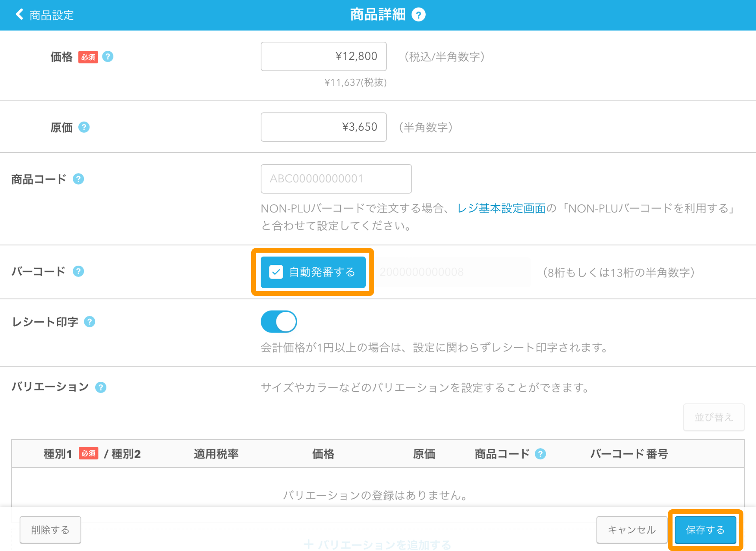Image resolution: width=756 pixels, height=551 pixels.
Task: Click the 種別1 column header
Action: click(x=58, y=454)
